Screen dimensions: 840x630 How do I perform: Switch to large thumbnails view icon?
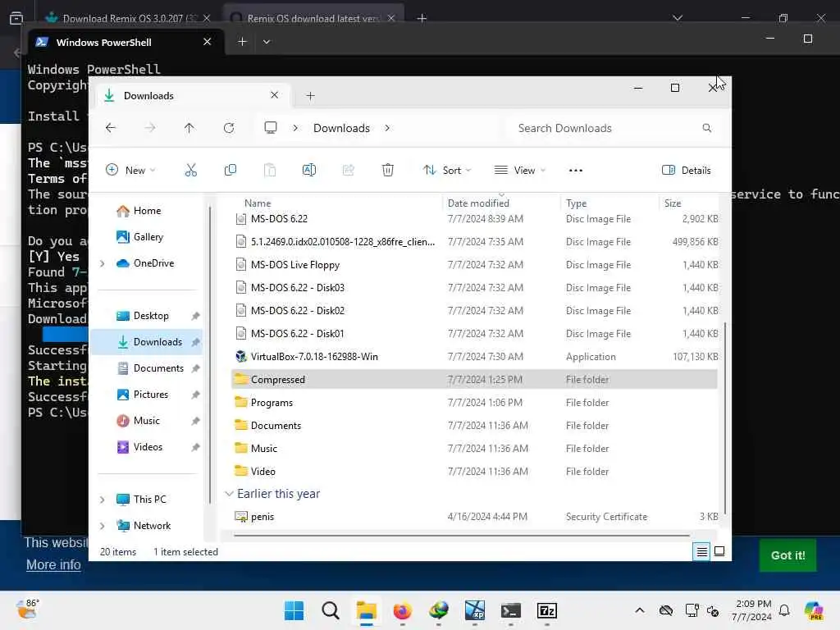tap(719, 551)
